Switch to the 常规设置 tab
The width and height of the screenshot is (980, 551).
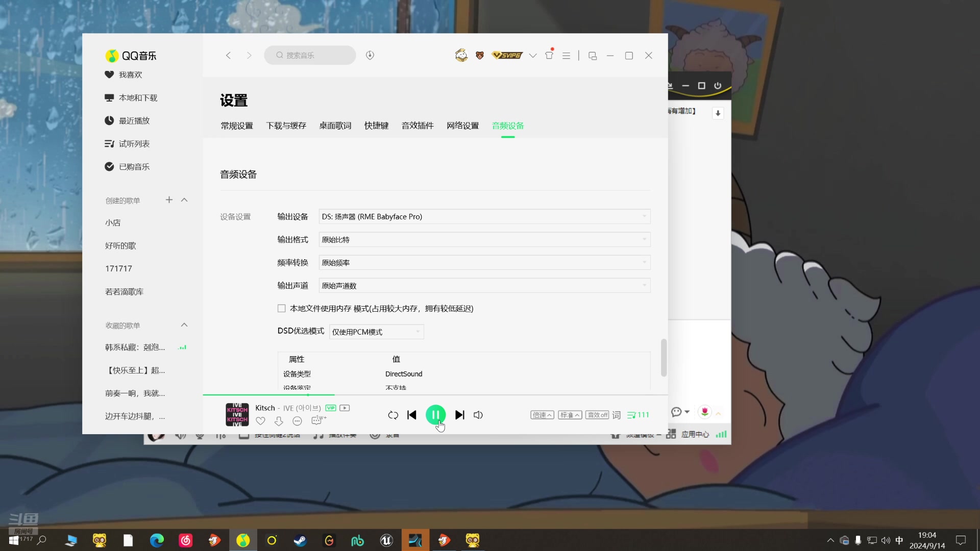click(x=237, y=126)
